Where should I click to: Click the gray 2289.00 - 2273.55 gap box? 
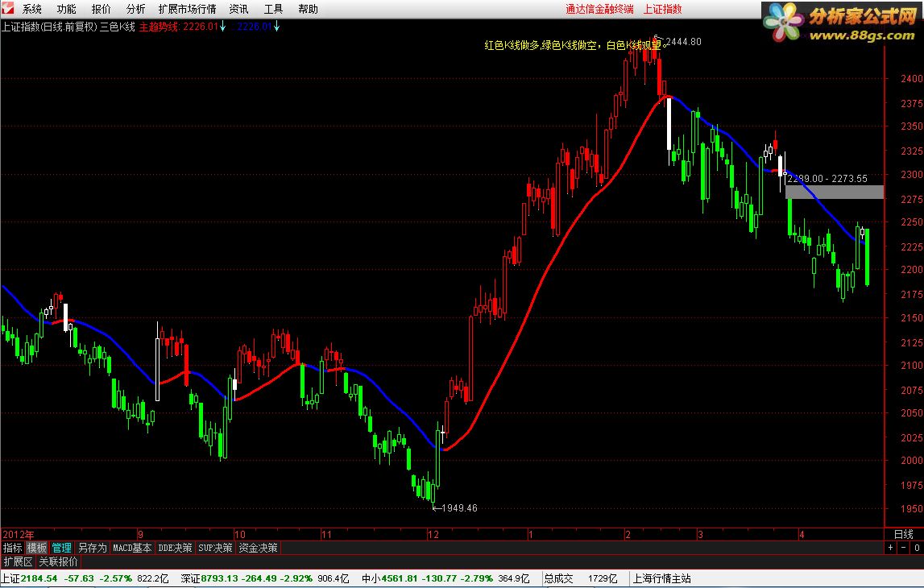(x=835, y=192)
